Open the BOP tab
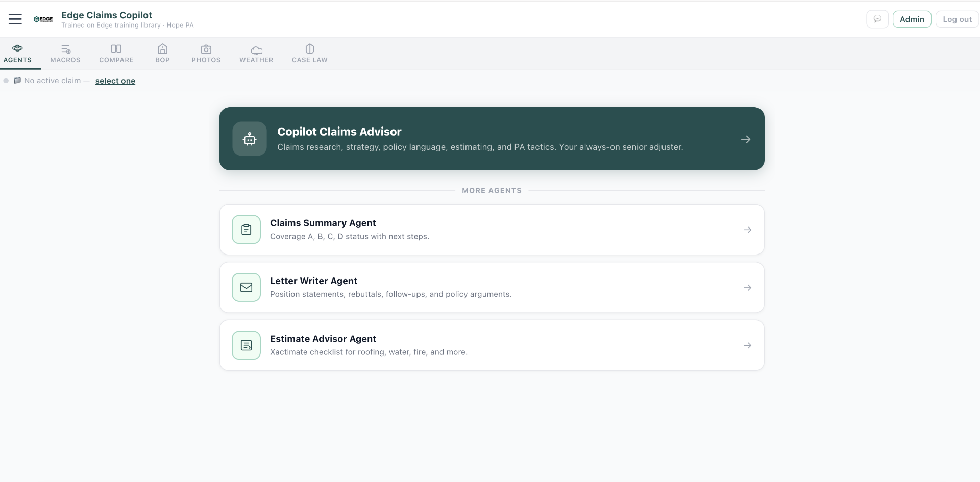This screenshot has height=482, width=980. click(162, 54)
